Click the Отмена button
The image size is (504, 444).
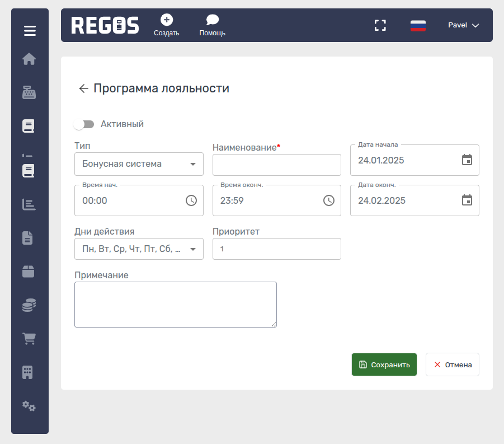pyautogui.click(x=453, y=364)
